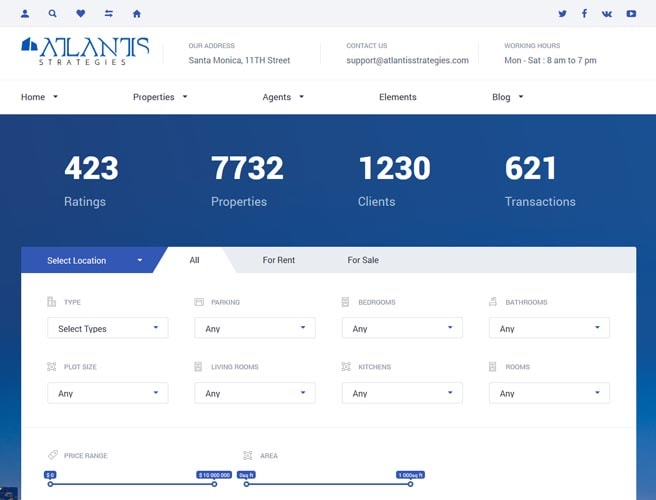
Task: Expand the Bedrooms dropdown
Action: (402, 328)
